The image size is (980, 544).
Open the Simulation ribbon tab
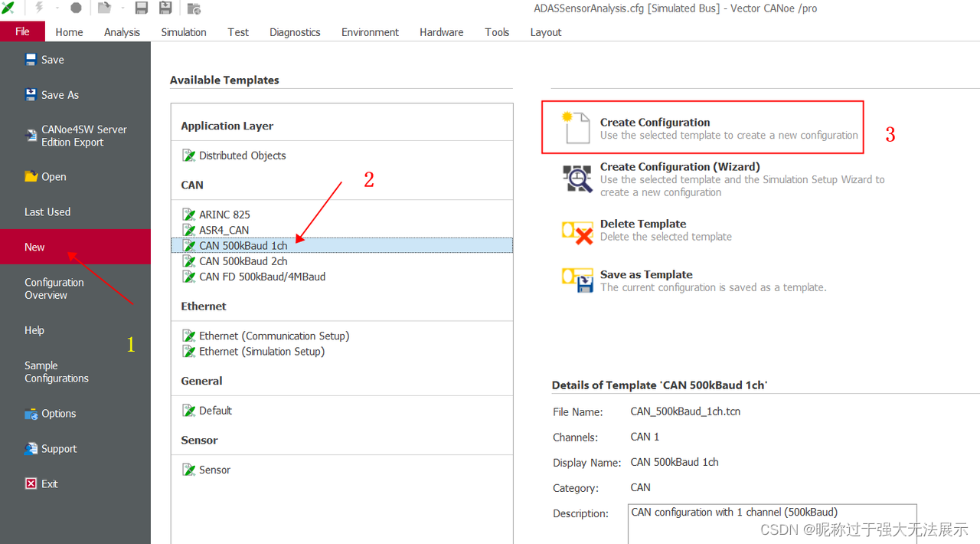point(184,32)
